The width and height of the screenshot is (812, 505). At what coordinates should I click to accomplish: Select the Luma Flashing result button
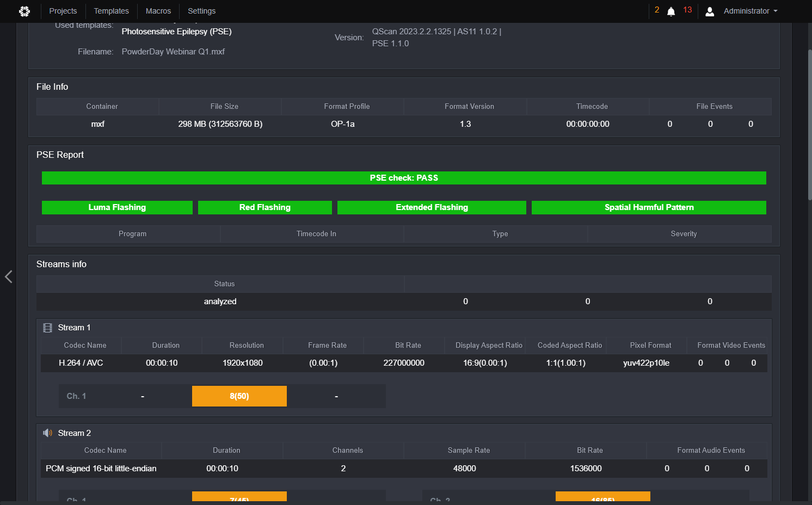click(x=117, y=207)
